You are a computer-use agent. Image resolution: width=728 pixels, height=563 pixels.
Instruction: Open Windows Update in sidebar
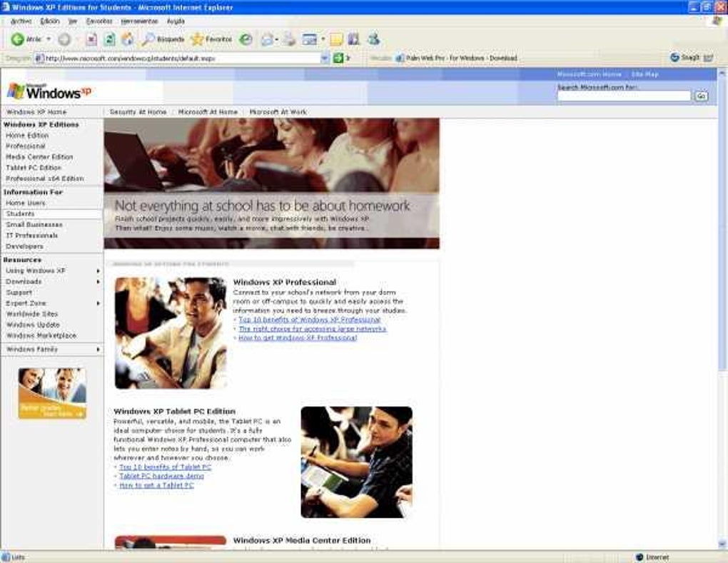coord(33,325)
